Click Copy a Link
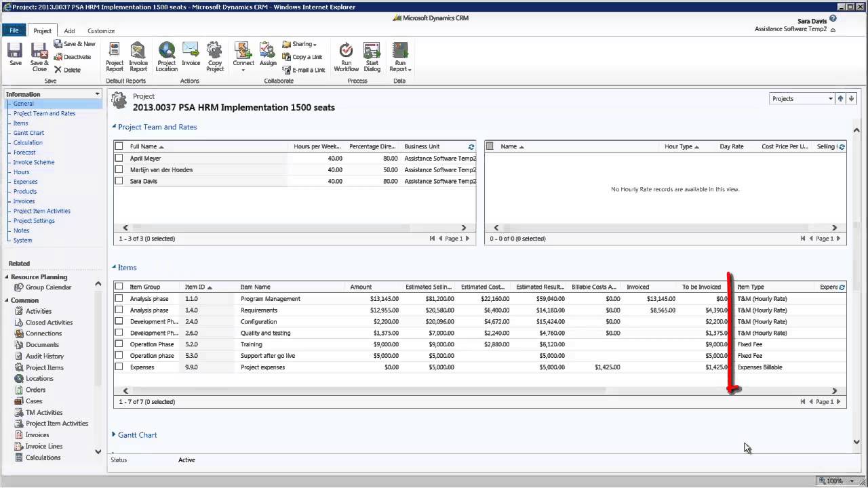 pyautogui.click(x=302, y=57)
